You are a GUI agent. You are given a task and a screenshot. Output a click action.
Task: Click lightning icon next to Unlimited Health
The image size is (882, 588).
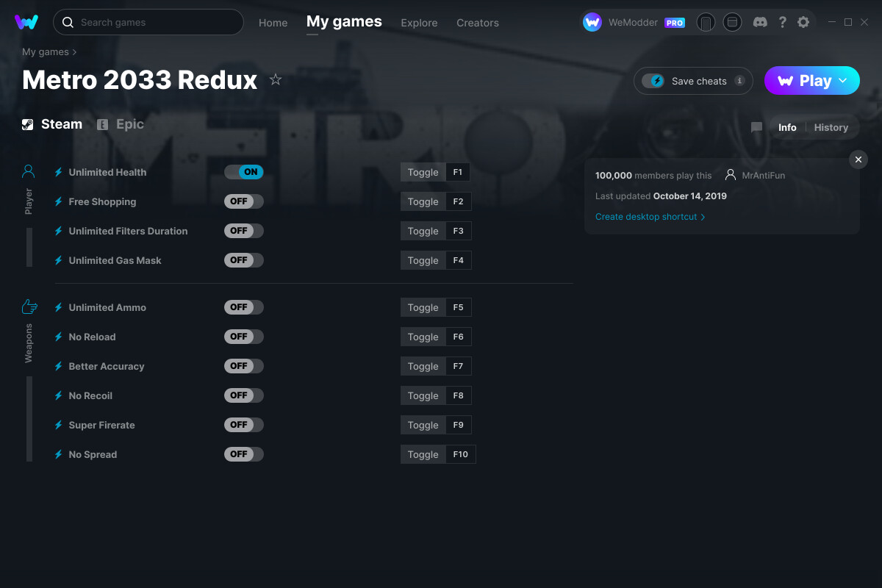59,172
